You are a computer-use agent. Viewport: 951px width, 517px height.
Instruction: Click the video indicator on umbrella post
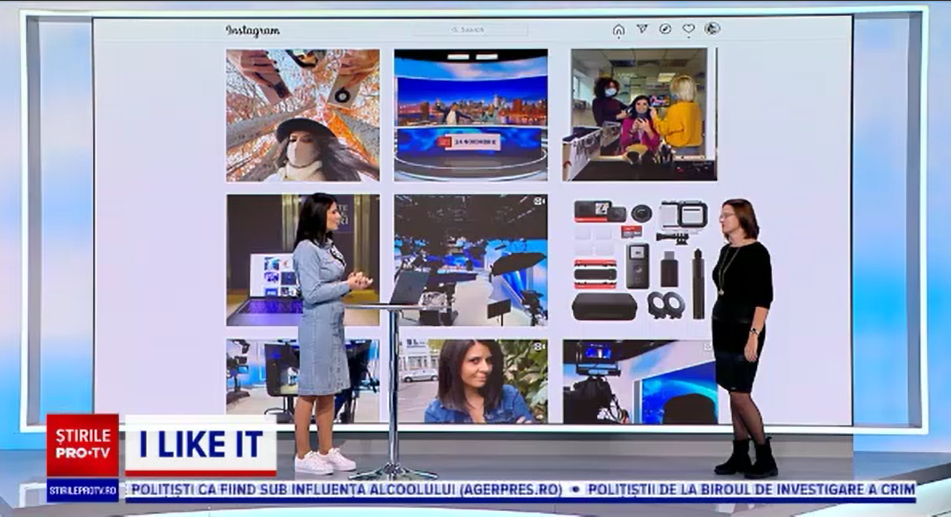click(539, 202)
